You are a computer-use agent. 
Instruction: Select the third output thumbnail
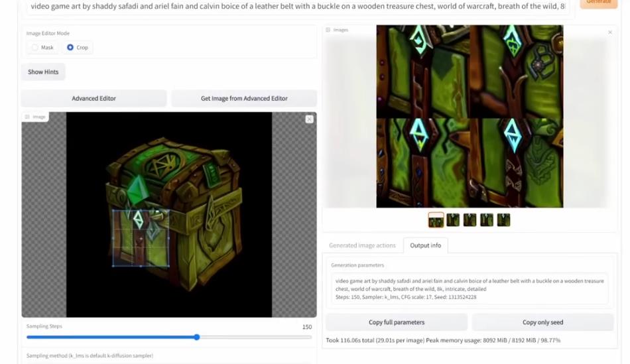[x=470, y=220]
